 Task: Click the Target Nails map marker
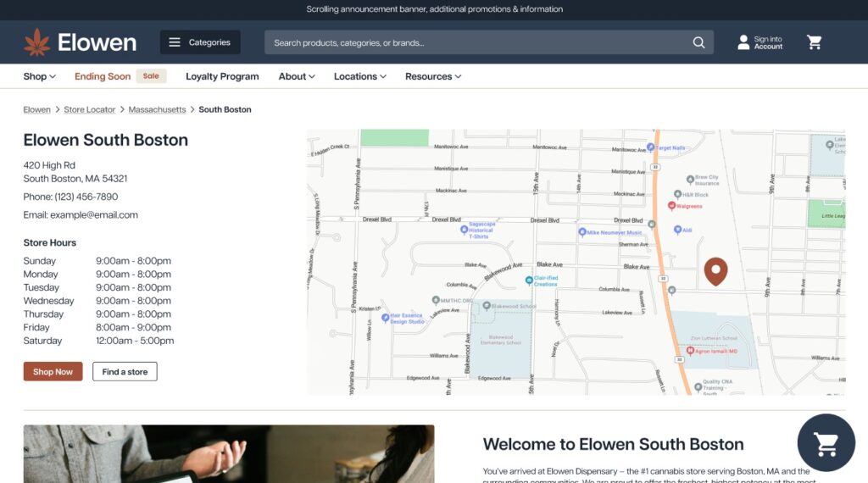pyautogui.click(x=650, y=147)
